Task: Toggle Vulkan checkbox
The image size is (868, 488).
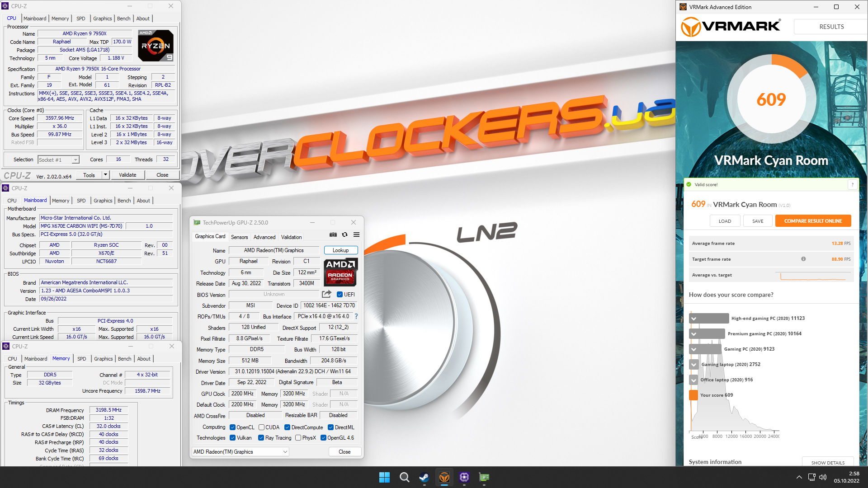Action: pos(232,438)
